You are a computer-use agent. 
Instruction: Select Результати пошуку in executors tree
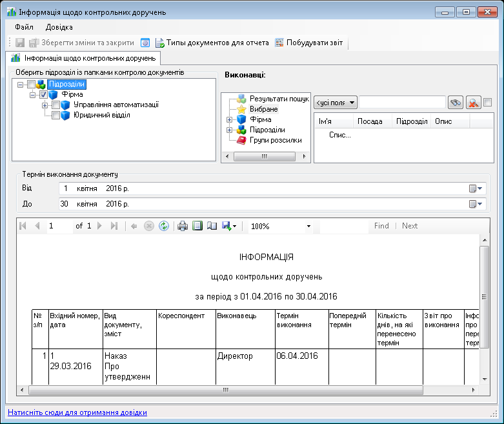pyautogui.click(x=279, y=99)
